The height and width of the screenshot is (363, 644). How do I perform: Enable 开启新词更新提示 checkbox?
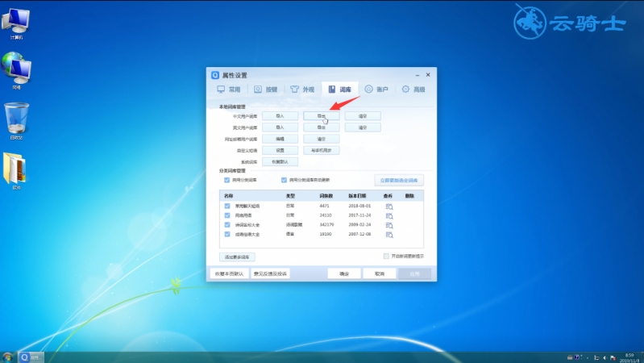(x=386, y=256)
